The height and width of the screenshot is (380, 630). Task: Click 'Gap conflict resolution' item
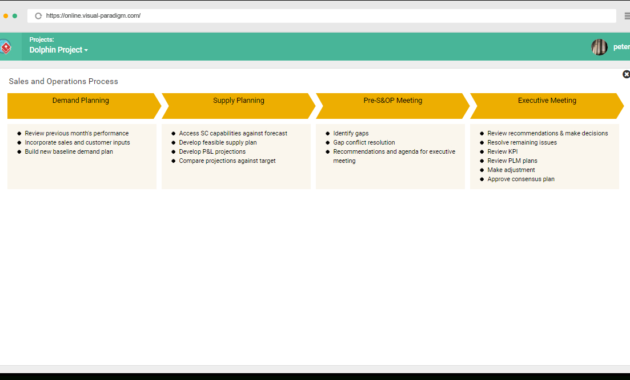[364, 143]
